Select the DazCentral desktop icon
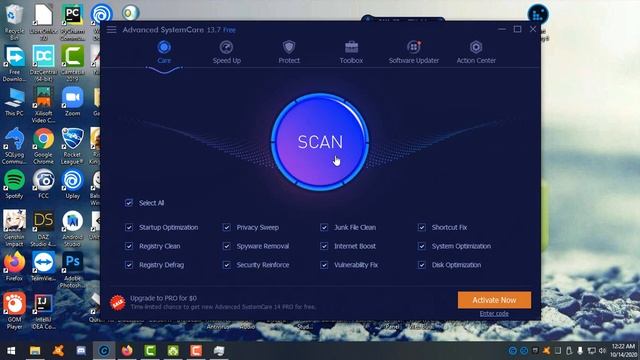The height and width of the screenshot is (360, 640). tap(43, 64)
